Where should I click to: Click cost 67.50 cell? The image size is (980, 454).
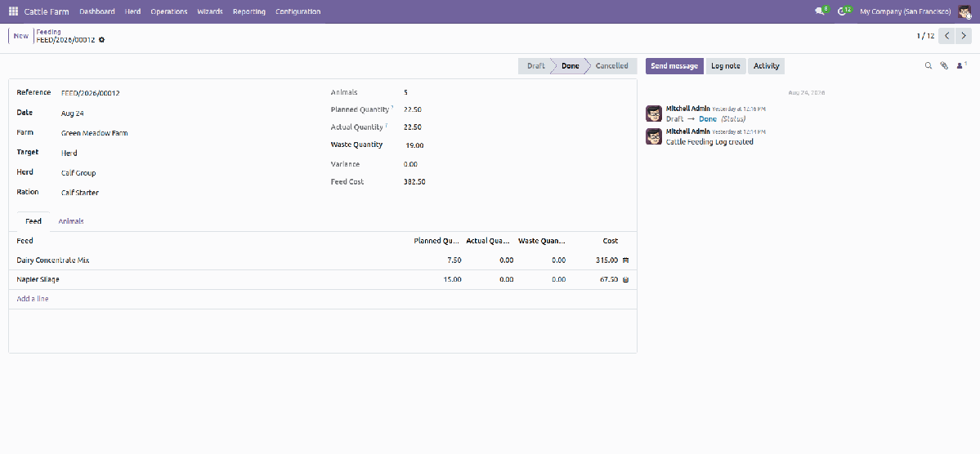click(x=594, y=280)
